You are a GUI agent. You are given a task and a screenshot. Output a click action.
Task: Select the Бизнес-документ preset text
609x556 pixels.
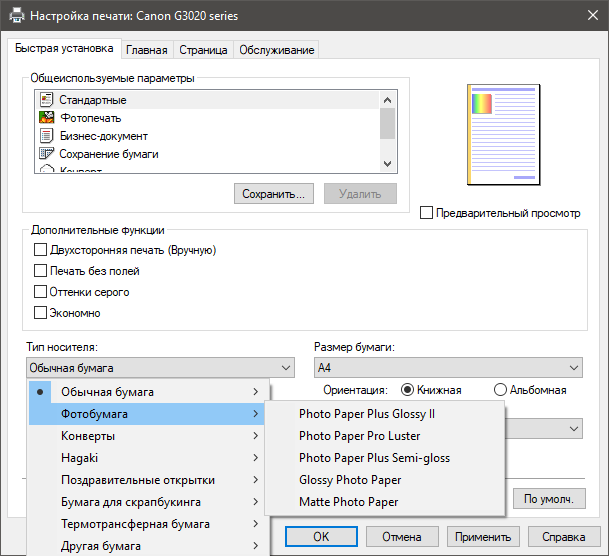[104, 136]
